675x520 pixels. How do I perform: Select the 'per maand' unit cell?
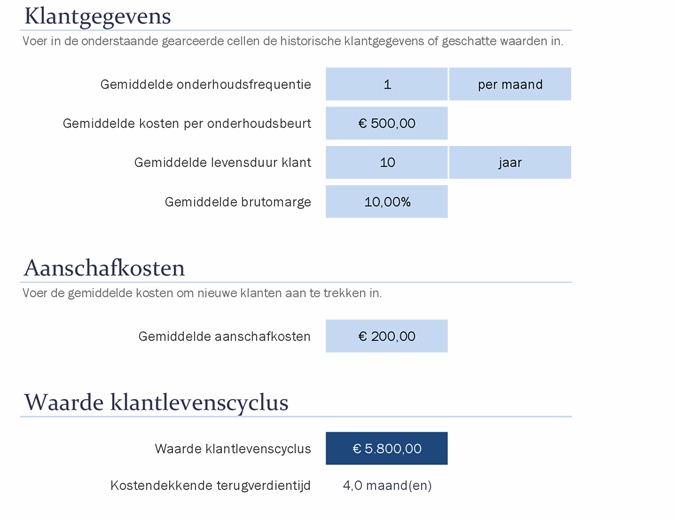(510, 84)
